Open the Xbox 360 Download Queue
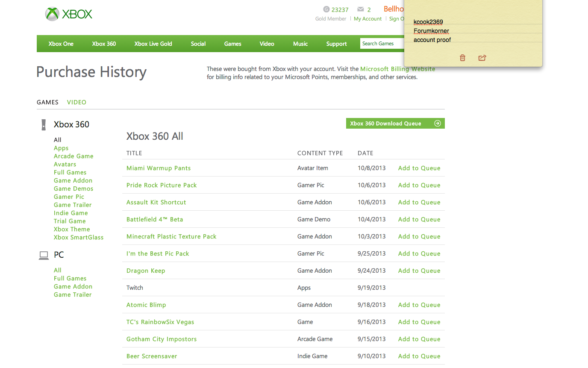Viewport: 588px width, 368px height. (x=395, y=124)
